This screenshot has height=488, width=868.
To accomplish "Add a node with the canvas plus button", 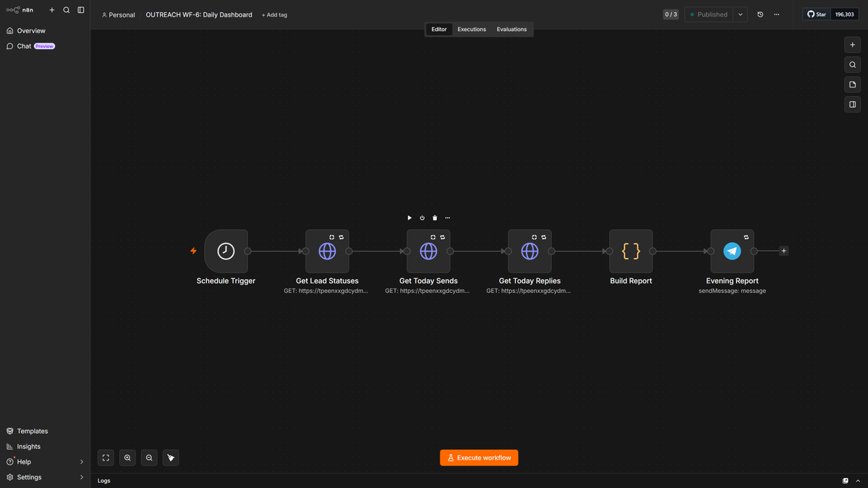I will [x=853, y=45].
